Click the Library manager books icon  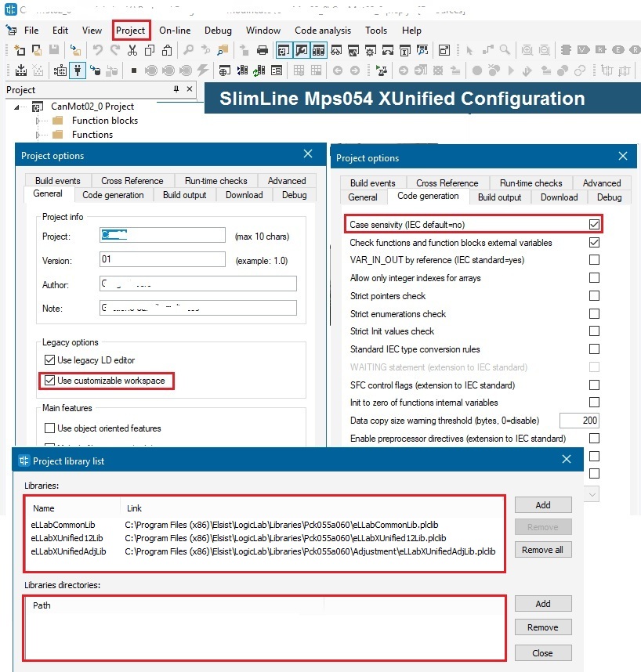242,70
